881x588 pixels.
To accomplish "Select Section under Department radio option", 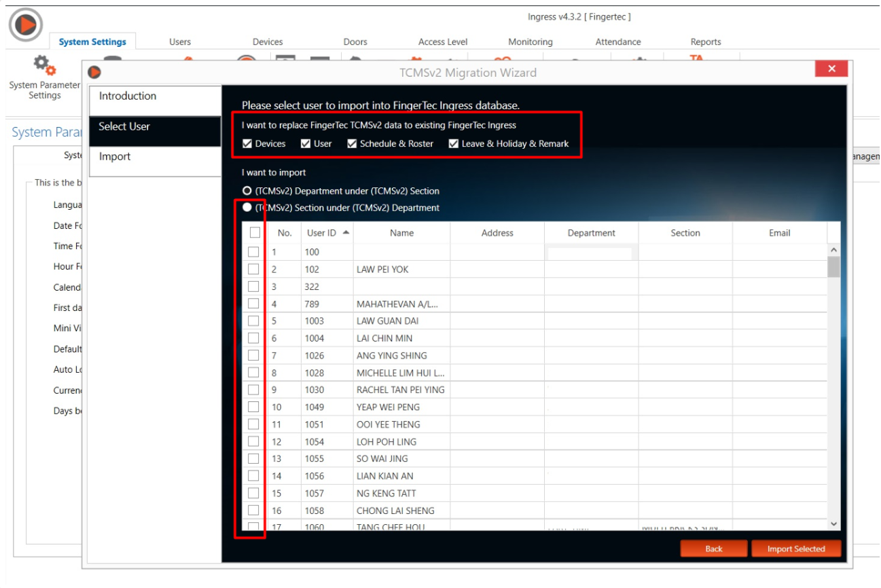I will pos(248,208).
